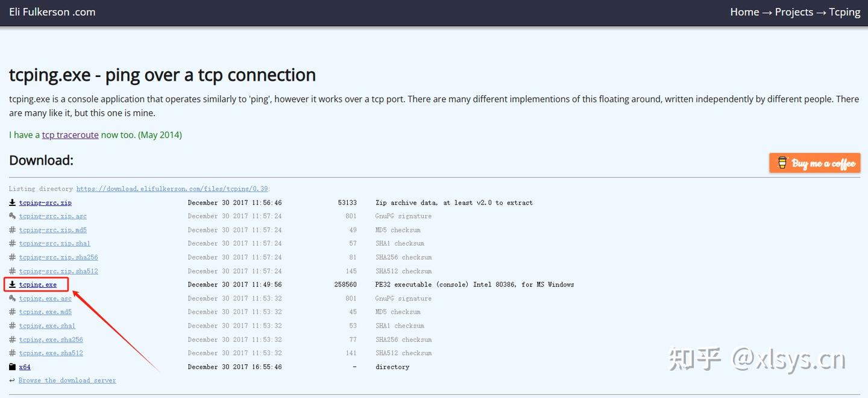
Task: Click the folder icon beside x64
Action: (12, 367)
